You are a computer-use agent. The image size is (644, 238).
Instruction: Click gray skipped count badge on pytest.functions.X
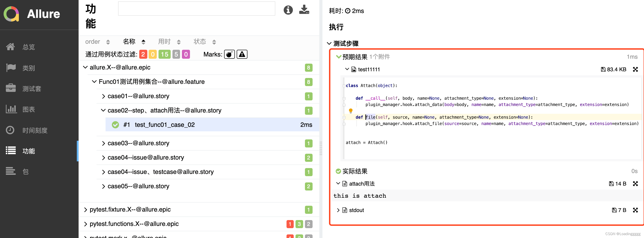309,224
